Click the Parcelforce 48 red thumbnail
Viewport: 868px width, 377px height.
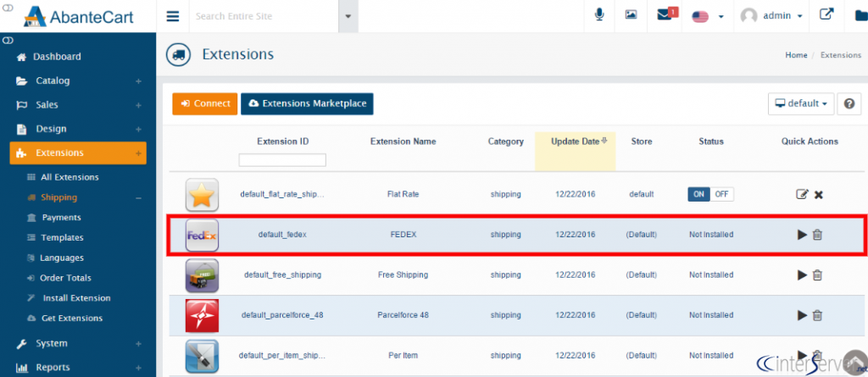pos(202,315)
